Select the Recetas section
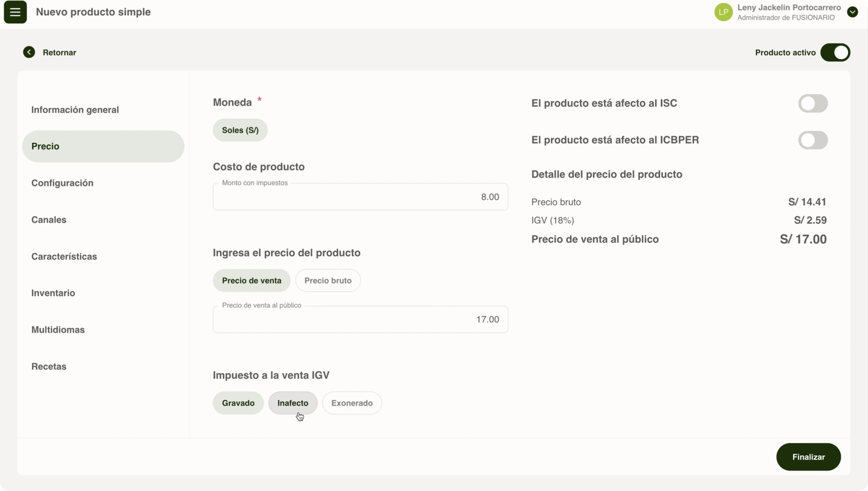The image size is (868, 491). (49, 366)
